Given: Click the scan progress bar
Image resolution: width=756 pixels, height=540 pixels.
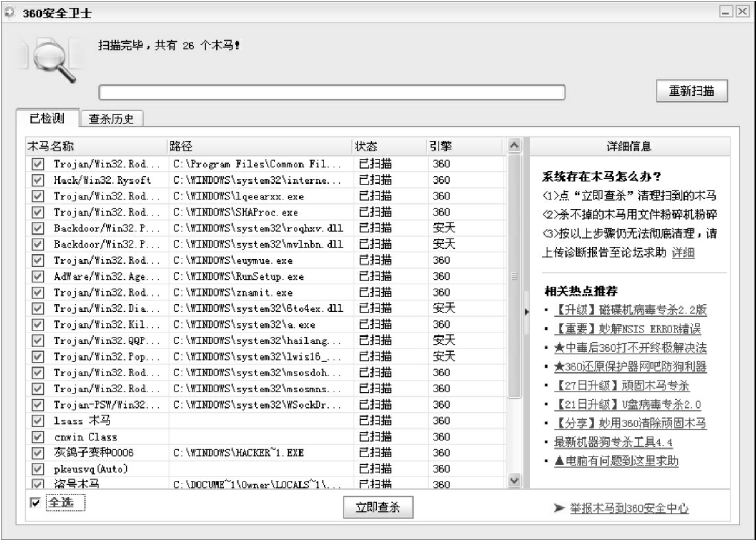Looking at the screenshot, I should [332, 93].
